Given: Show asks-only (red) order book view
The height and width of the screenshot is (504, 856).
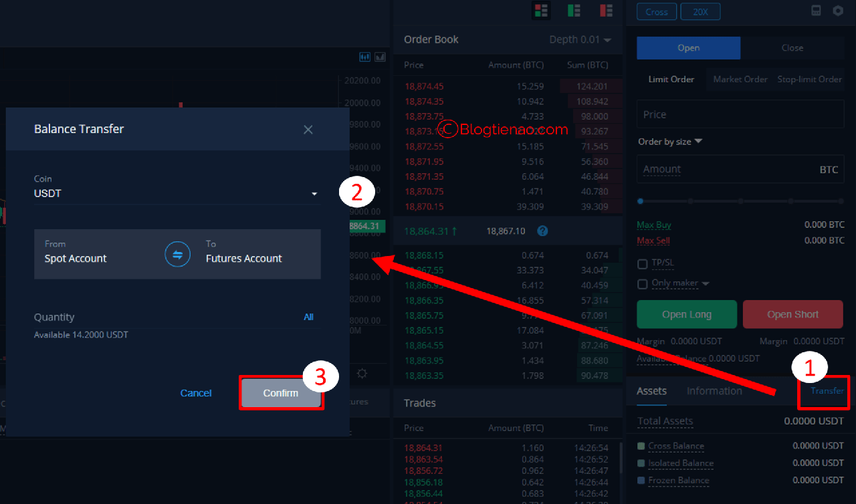Looking at the screenshot, I should click(x=607, y=10).
